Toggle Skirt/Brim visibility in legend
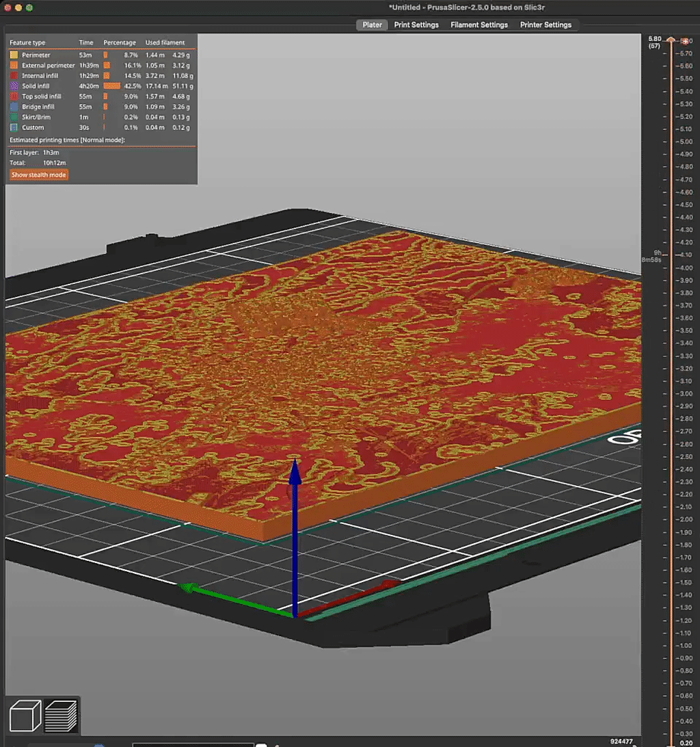 [14, 117]
